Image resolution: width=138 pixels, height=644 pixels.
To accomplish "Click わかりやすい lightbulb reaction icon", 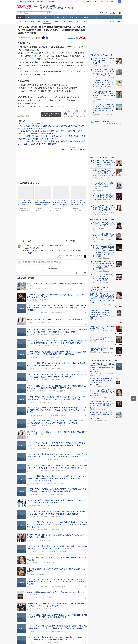I will [74, 114].
